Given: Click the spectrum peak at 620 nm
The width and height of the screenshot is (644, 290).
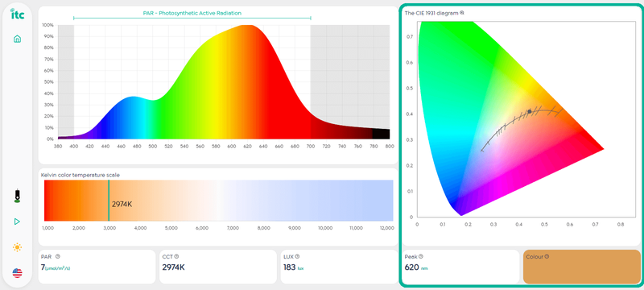Looking at the screenshot, I should click(x=248, y=26).
